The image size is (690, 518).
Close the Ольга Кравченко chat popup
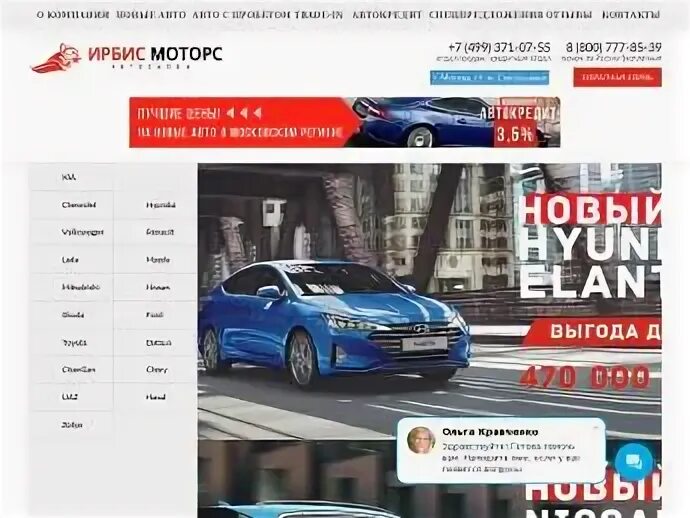(x=596, y=428)
